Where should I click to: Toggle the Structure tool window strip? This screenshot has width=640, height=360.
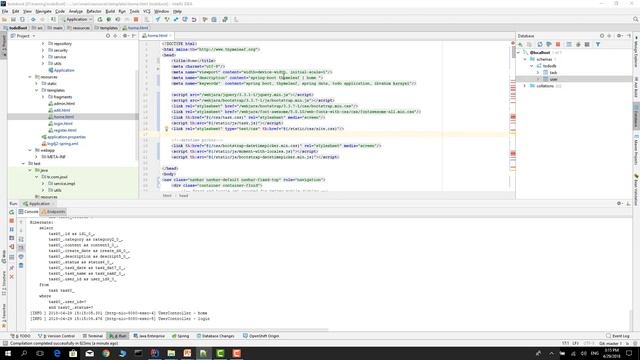[4, 283]
